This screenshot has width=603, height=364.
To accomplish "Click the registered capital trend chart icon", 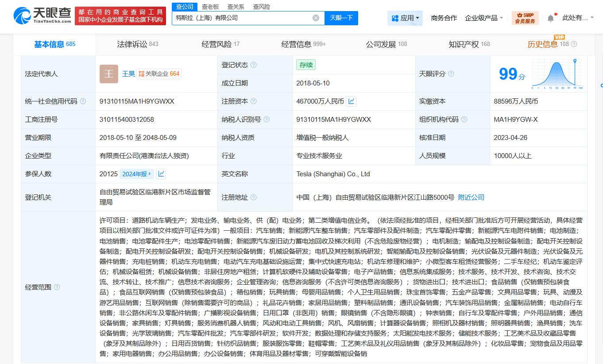I will [351, 101].
